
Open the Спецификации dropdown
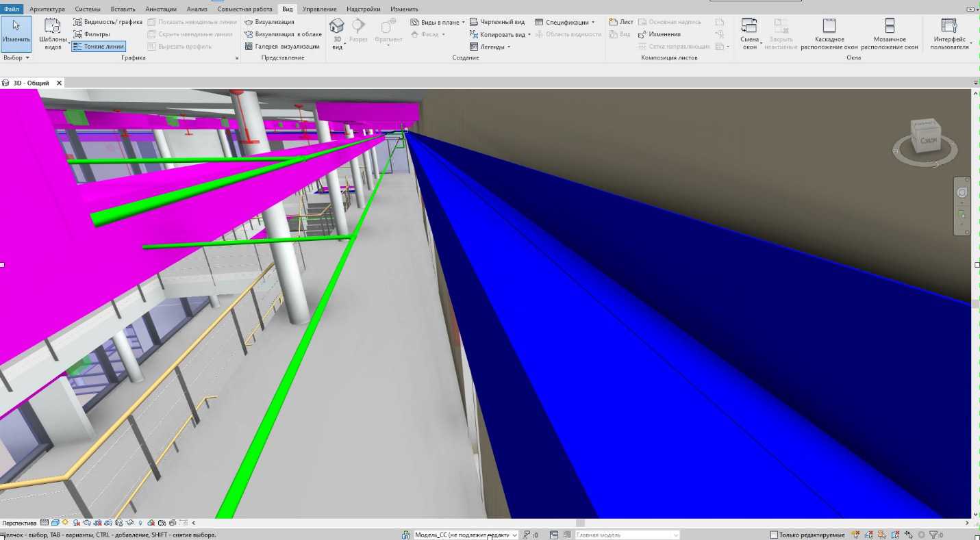(x=565, y=22)
